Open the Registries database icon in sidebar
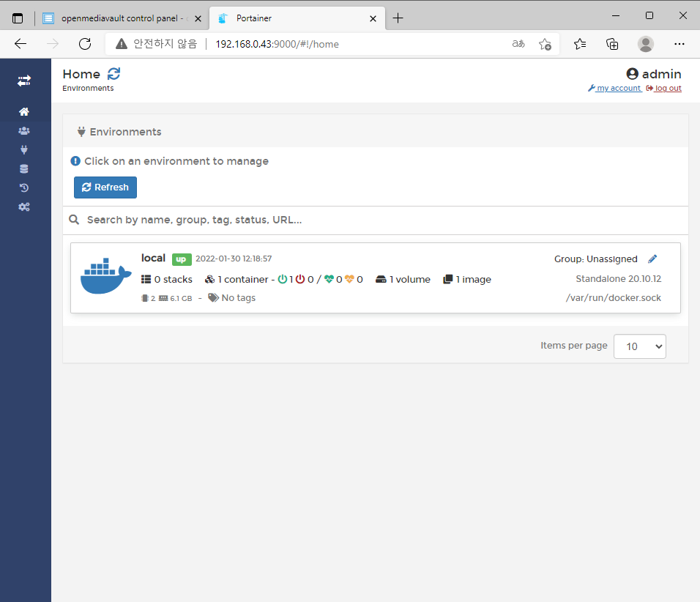The image size is (700, 602). tap(24, 169)
